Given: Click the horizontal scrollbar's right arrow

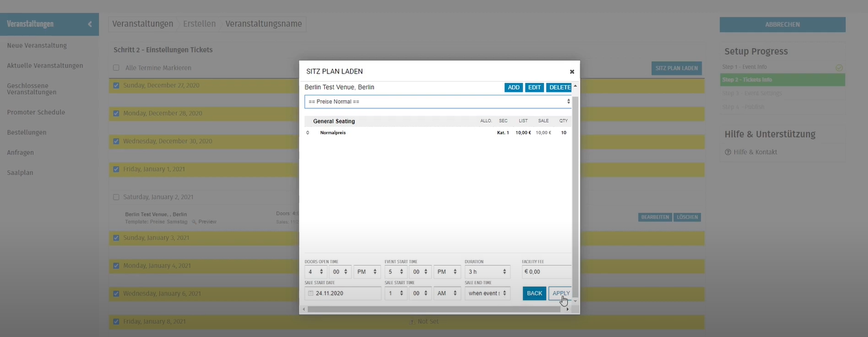Looking at the screenshot, I should pyautogui.click(x=567, y=310).
